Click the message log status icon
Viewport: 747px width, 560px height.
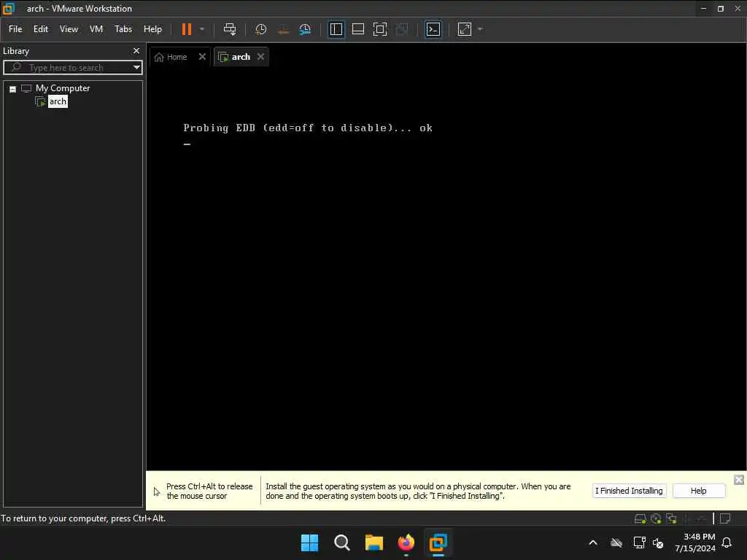coord(725,518)
